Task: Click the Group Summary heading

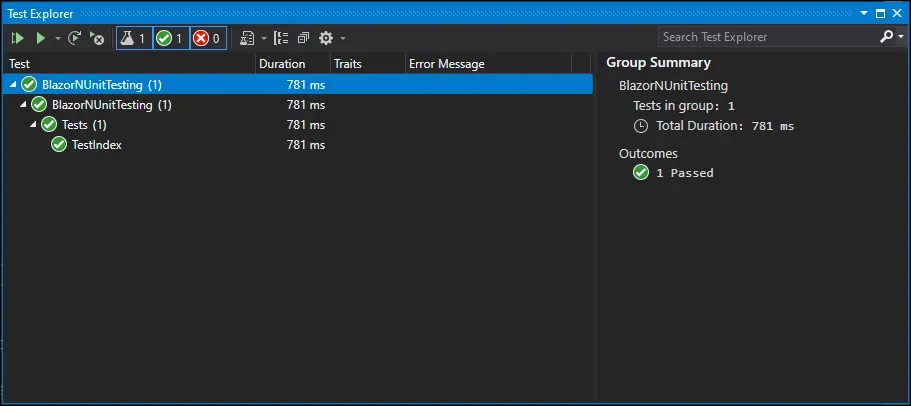Action: click(658, 63)
